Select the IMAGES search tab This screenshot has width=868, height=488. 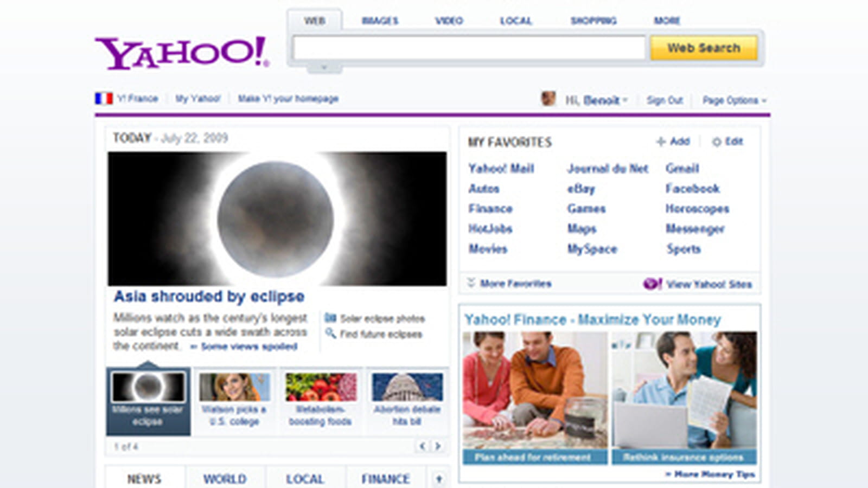tap(380, 21)
